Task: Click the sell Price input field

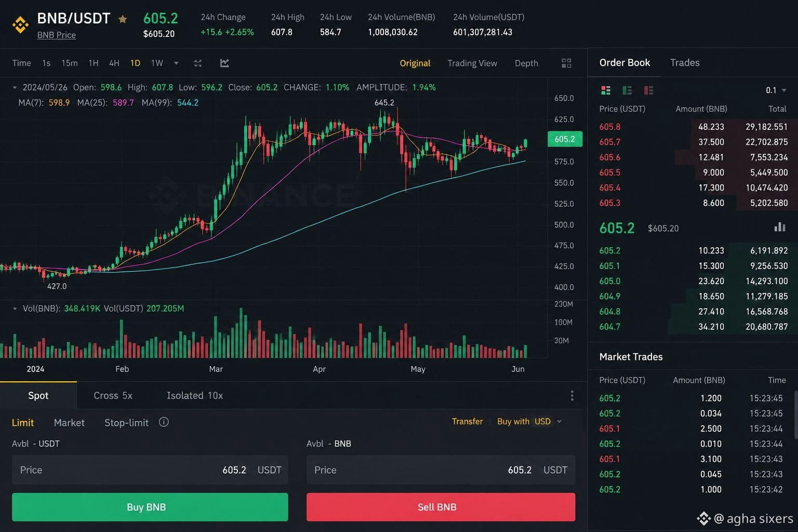Action: coord(441,470)
